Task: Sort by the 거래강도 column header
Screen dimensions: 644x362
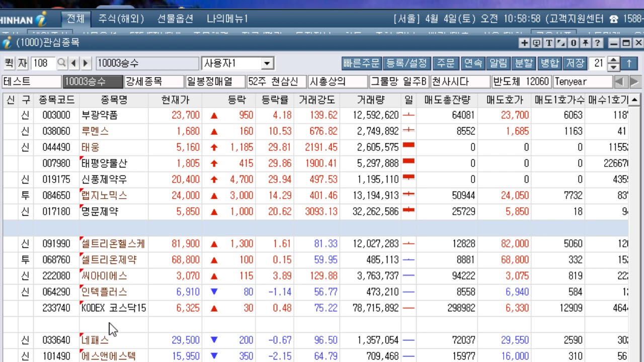Action: click(x=316, y=100)
